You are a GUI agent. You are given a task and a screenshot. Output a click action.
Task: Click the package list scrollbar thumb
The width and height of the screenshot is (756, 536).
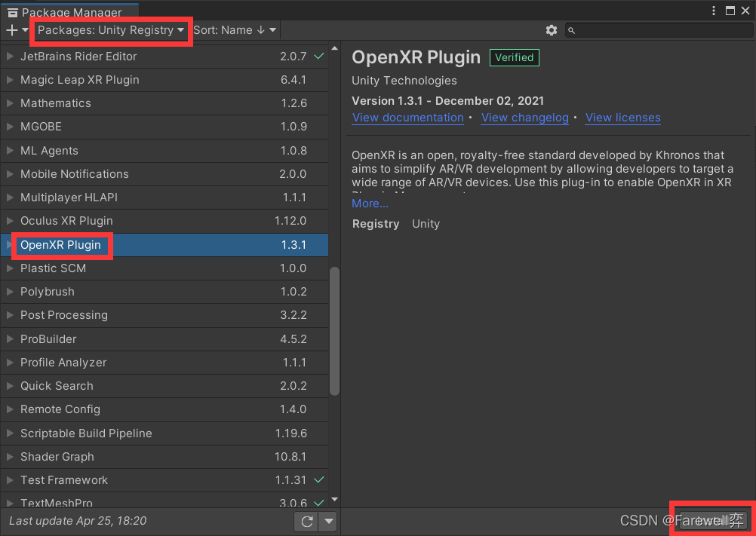click(x=334, y=332)
